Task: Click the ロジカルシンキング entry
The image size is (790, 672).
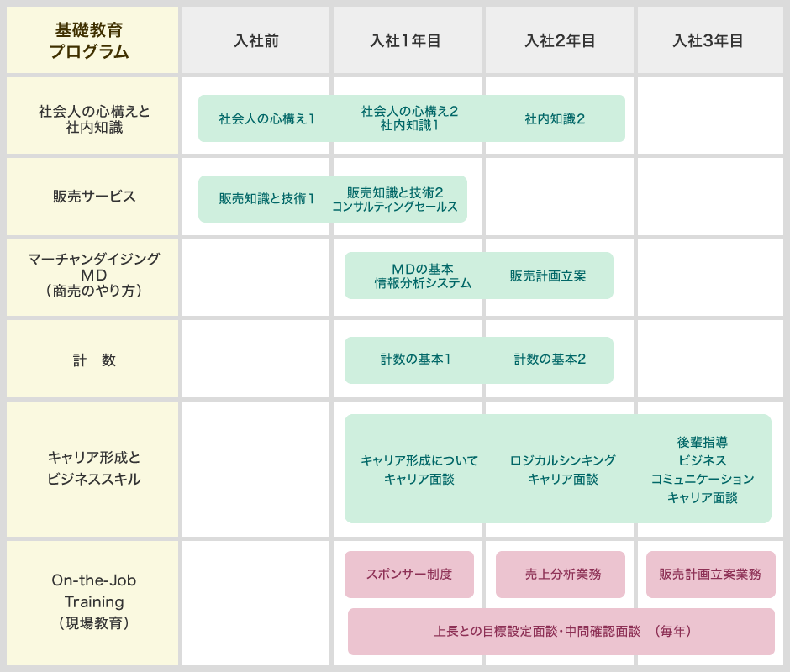Action: (x=562, y=460)
